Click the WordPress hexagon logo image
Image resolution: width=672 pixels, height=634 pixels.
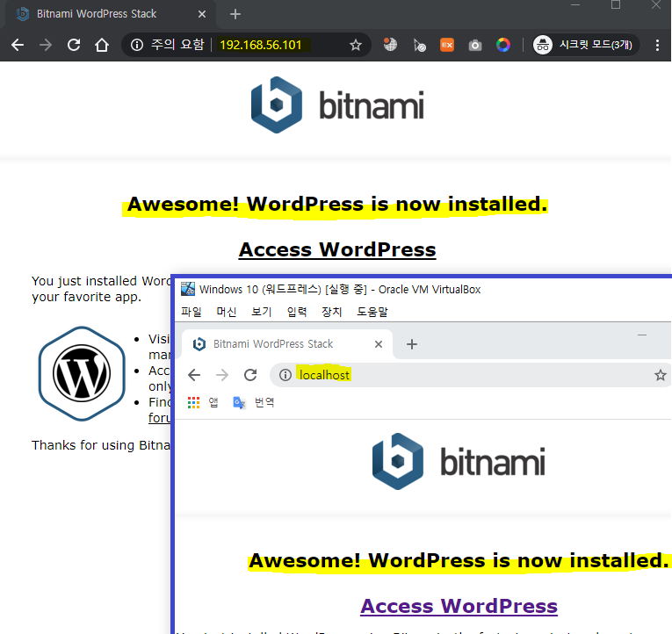82,373
